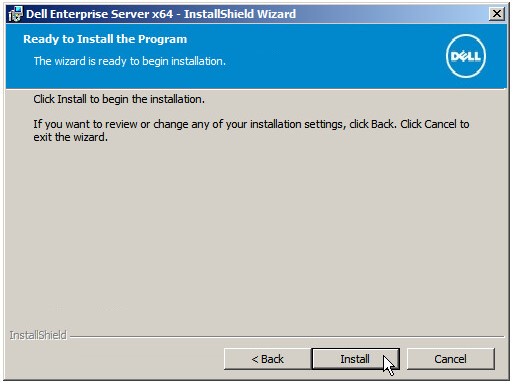
Task: Click the 'Click Cancel to' phrase in the instructions
Action: click(435, 124)
